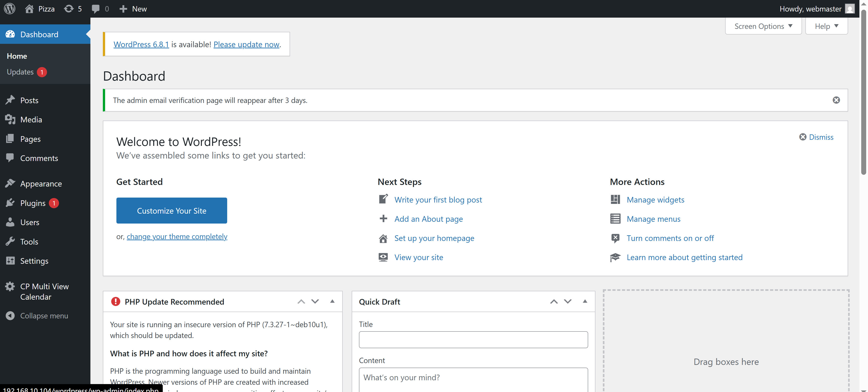Open the Media menu

pos(31,119)
